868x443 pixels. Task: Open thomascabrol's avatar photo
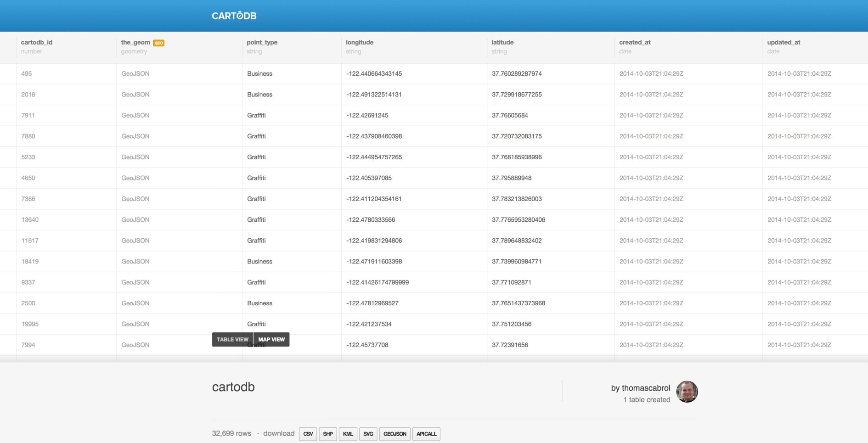687,392
